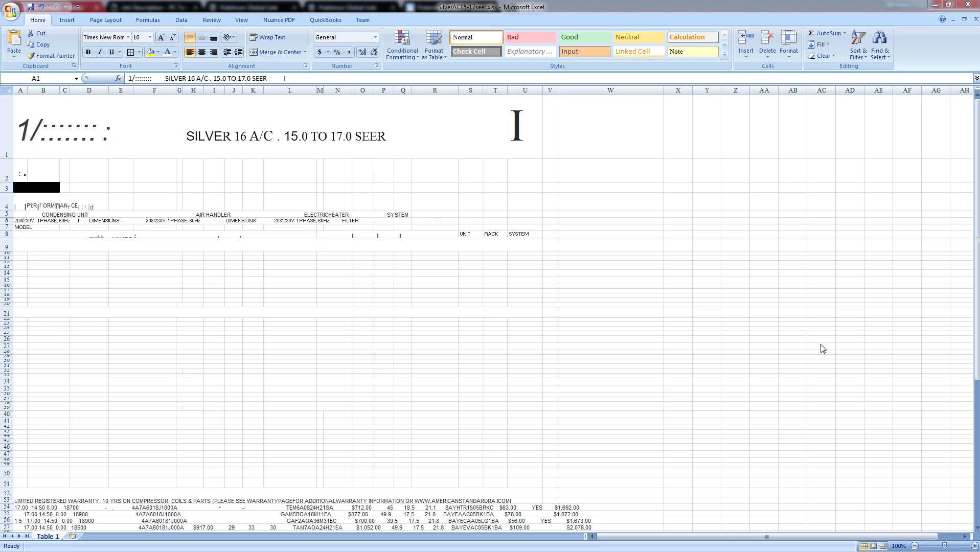Apply the Check Cell style
This screenshot has height=552, width=980.
[476, 52]
